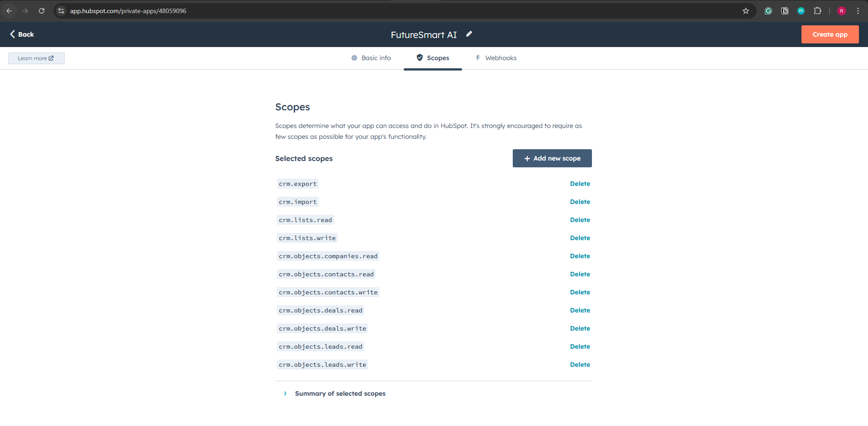Go Back to the private apps list
Image resolution: width=868 pixels, height=426 pixels.
point(22,34)
